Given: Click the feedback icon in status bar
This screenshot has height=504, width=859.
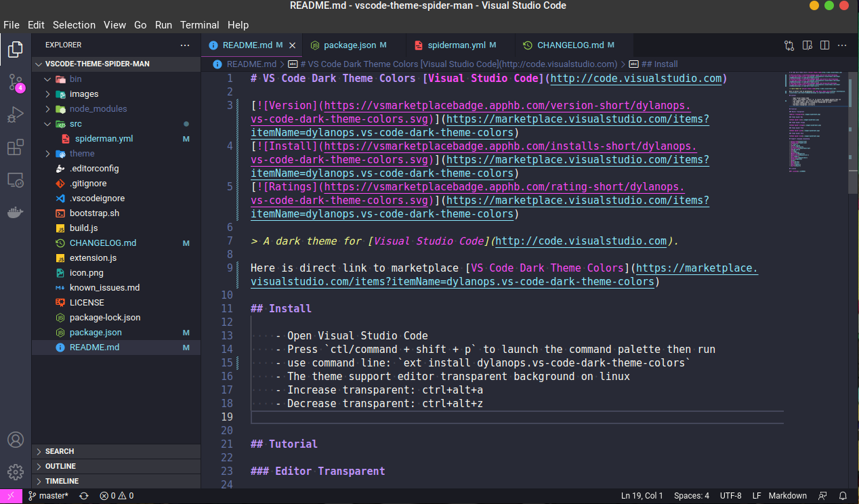Looking at the screenshot, I should coord(823,495).
